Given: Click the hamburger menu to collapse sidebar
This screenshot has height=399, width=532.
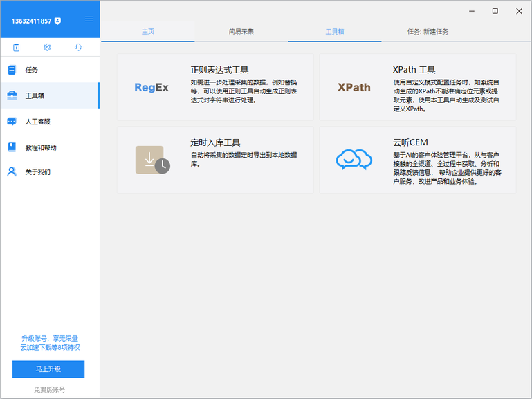Looking at the screenshot, I should (x=89, y=19).
